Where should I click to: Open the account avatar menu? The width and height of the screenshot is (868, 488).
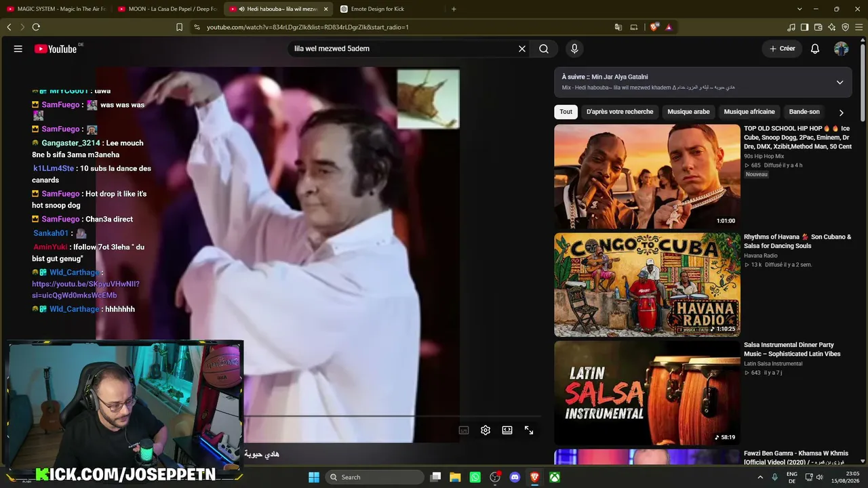(x=841, y=49)
